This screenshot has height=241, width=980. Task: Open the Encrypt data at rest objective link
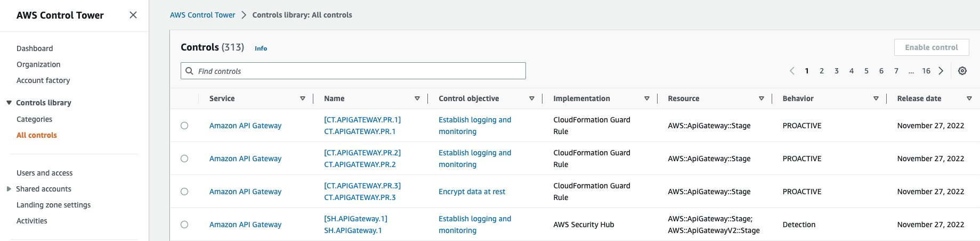point(472,192)
